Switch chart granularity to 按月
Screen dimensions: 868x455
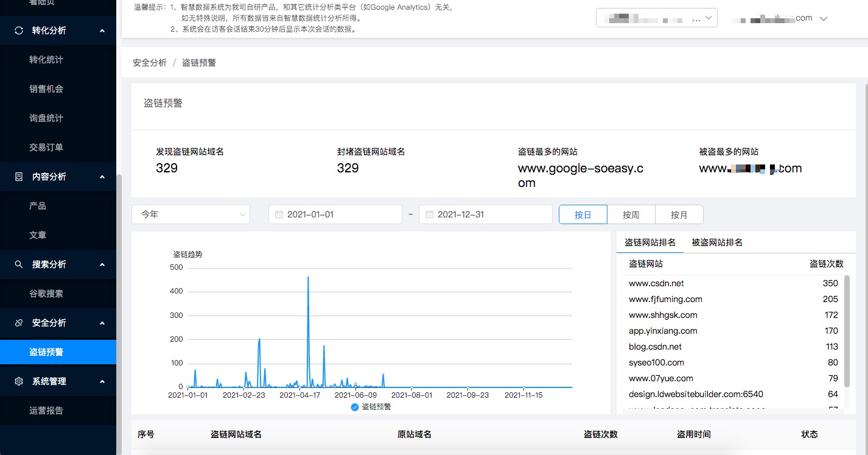click(x=679, y=214)
